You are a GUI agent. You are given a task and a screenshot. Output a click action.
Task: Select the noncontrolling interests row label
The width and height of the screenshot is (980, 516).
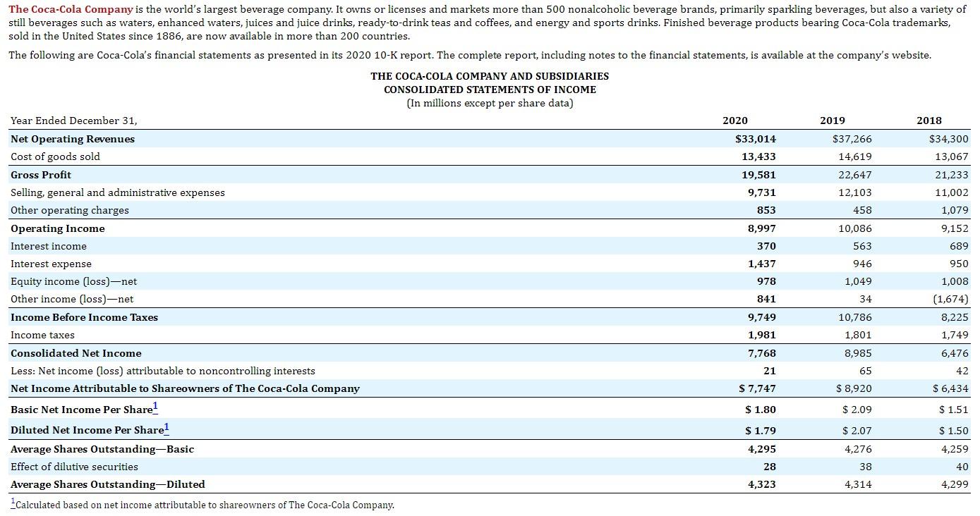point(163,371)
